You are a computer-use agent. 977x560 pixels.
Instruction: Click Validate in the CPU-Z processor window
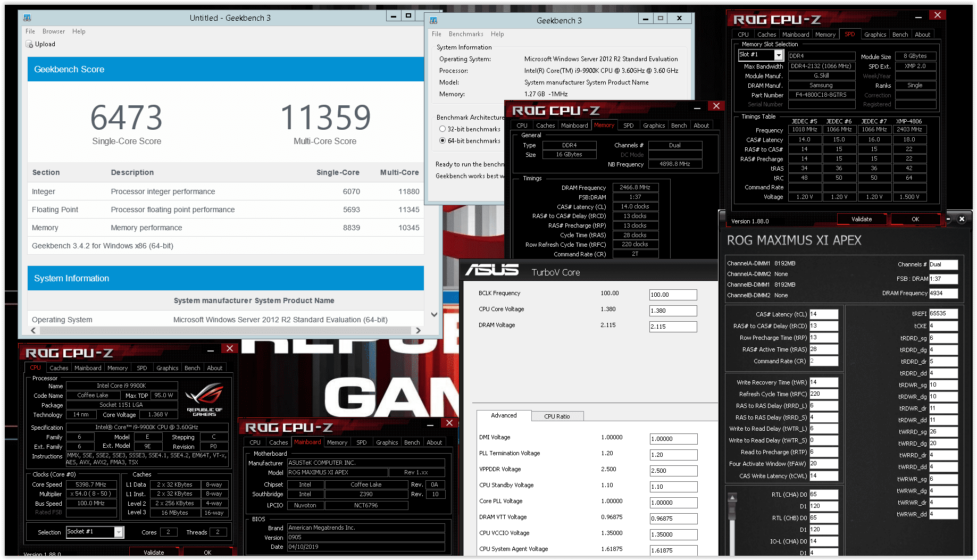coord(154,552)
